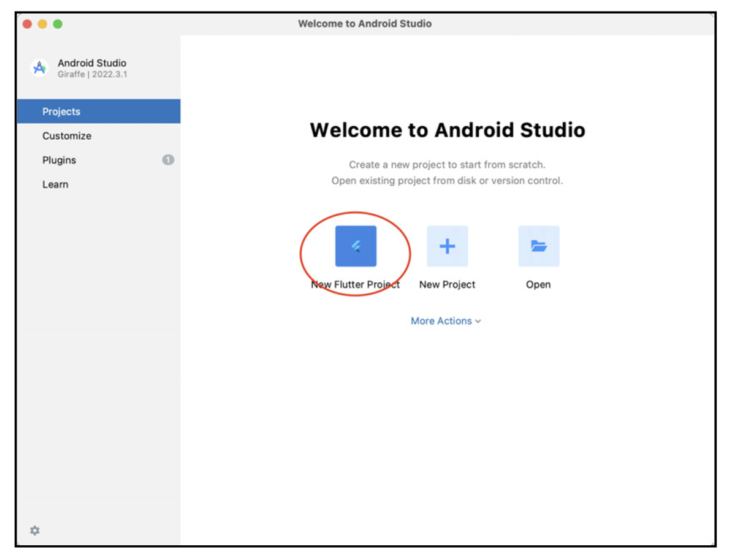Minimize the window using the yellow button
This screenshot has width=732, height=560.
pyautogui.click(x=42, y=24)
